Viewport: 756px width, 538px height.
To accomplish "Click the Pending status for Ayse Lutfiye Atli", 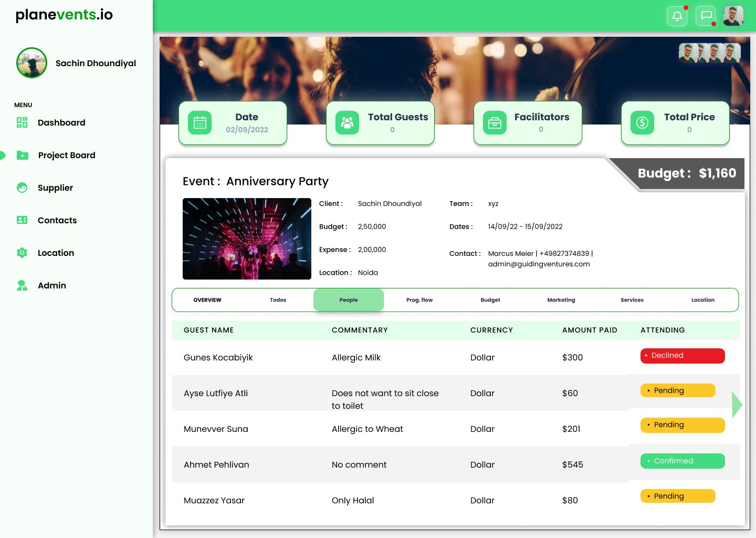I will point(678,390).
